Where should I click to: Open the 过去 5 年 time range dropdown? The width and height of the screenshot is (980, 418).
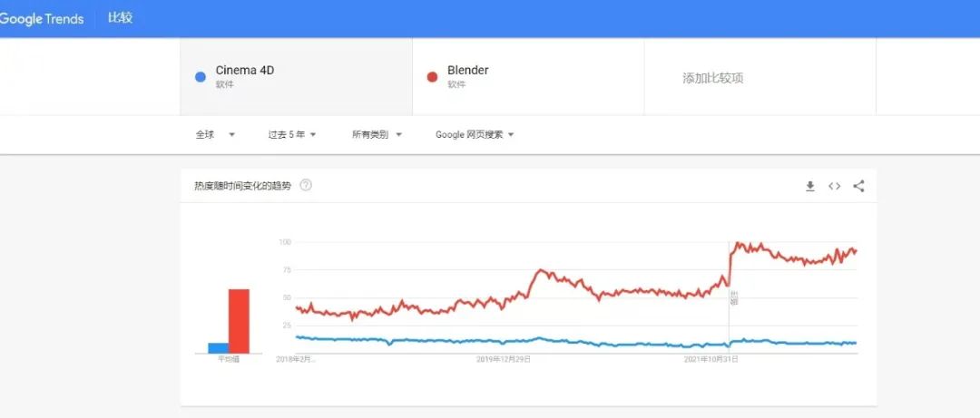[292, 134]
